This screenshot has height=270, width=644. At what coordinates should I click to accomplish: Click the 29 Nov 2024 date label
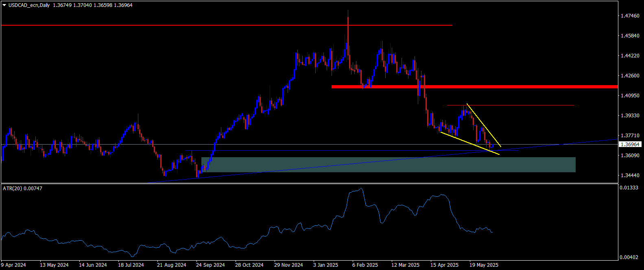[288, 265]
